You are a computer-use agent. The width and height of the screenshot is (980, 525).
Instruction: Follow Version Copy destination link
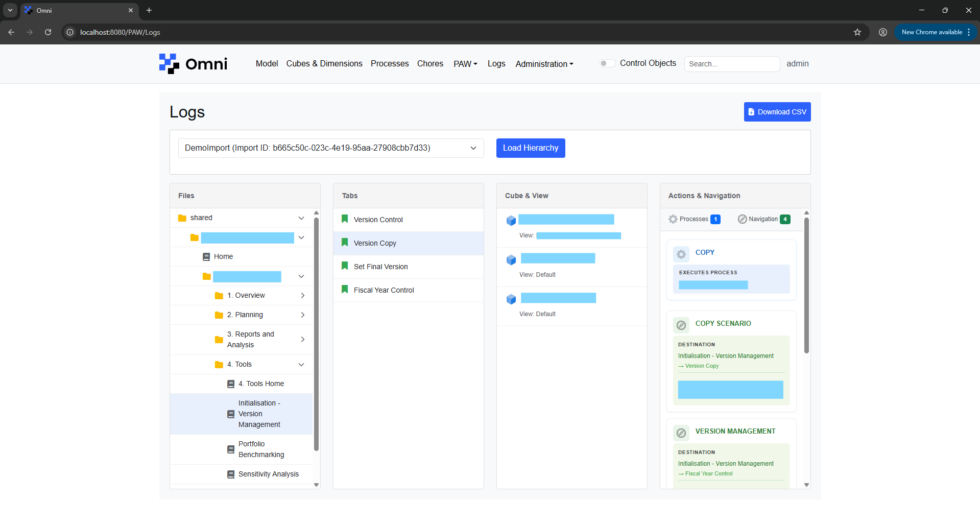click(698, 366)
